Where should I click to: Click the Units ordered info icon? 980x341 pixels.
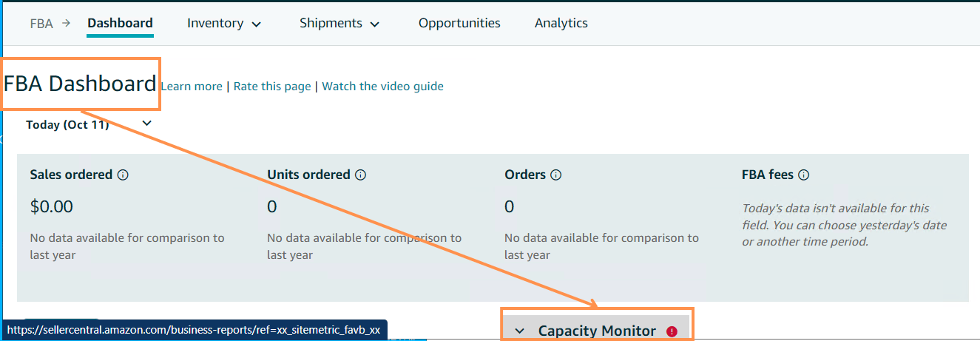pos(361,175)
